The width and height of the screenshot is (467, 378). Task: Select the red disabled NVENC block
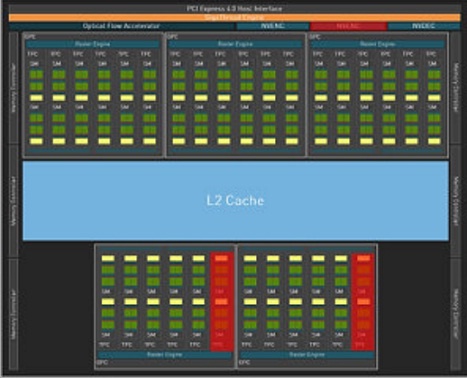348,26
